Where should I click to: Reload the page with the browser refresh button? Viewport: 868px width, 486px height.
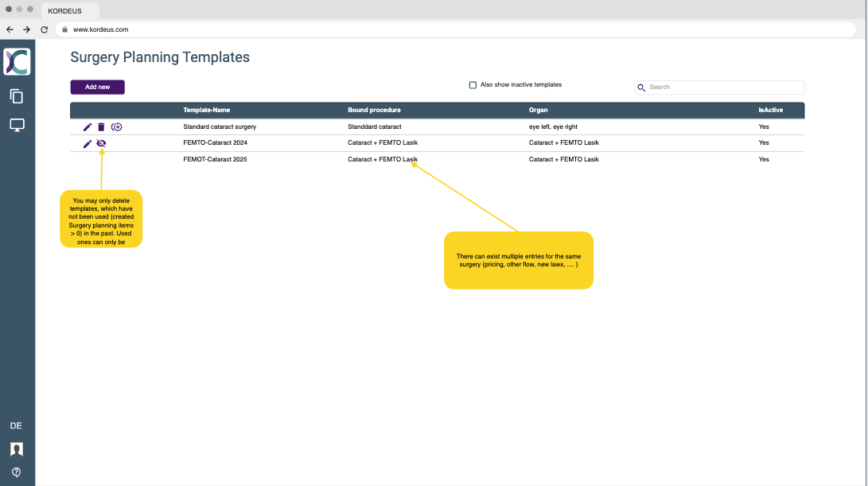[45, 29]
